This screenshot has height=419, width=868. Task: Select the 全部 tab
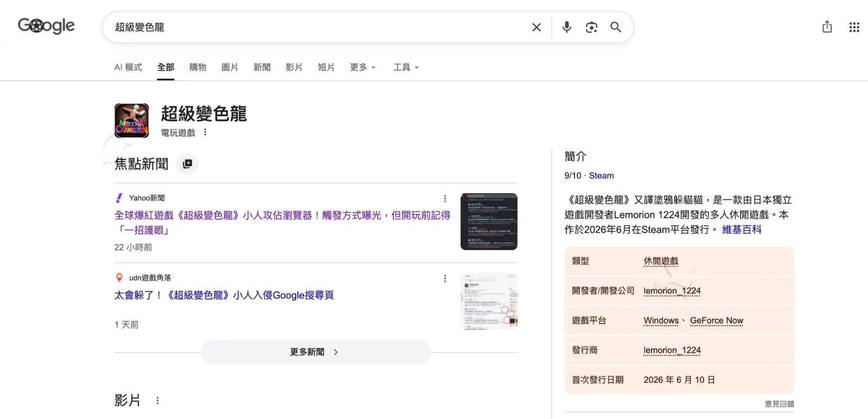click(166, 67)
